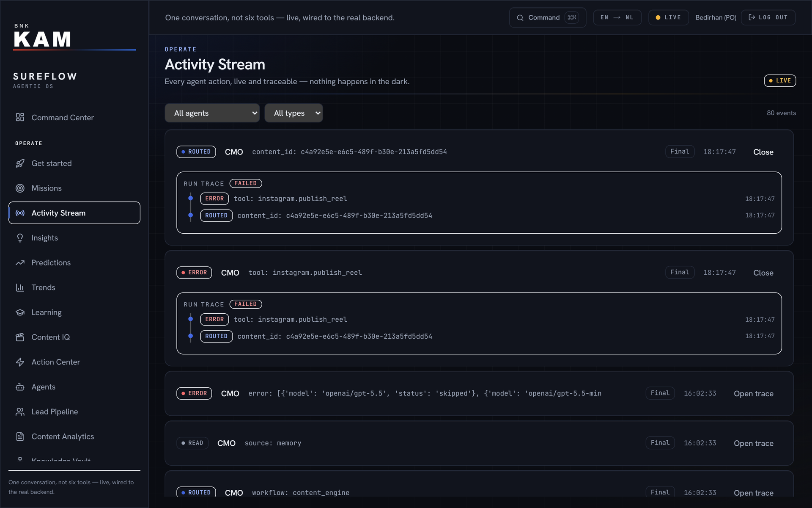This screenshot has height=508, width=812.
Task: Click the LOG OUT button
Action: tap(768, 17)
